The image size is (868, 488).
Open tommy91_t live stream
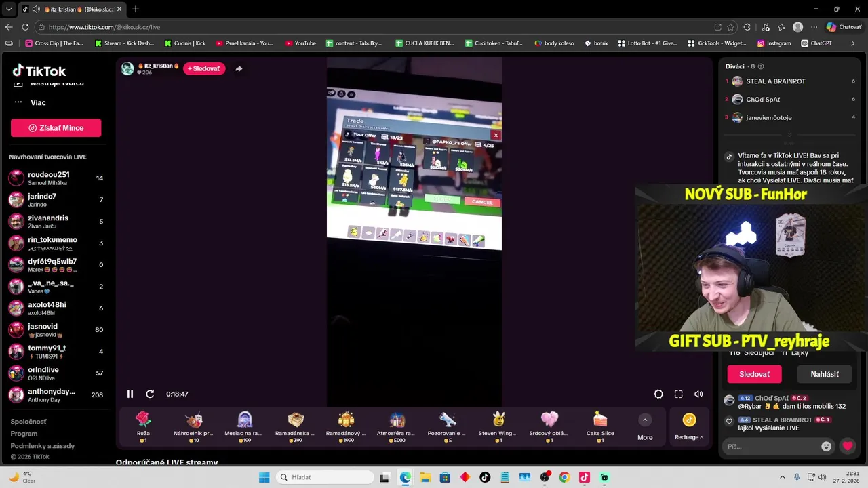click(x=56, y=352)
